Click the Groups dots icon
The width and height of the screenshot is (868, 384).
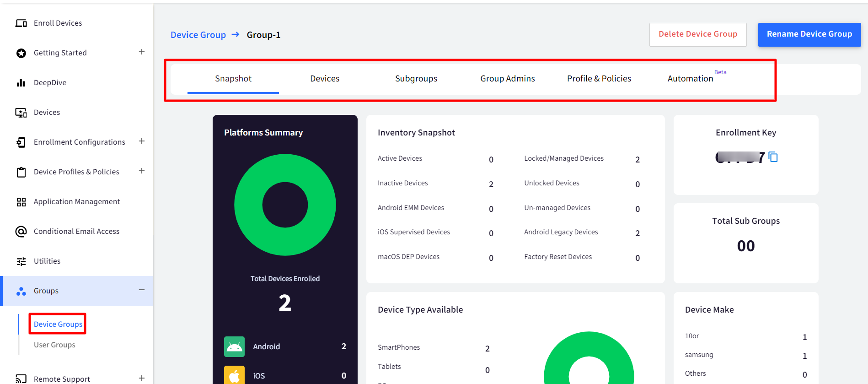[21, 291]
